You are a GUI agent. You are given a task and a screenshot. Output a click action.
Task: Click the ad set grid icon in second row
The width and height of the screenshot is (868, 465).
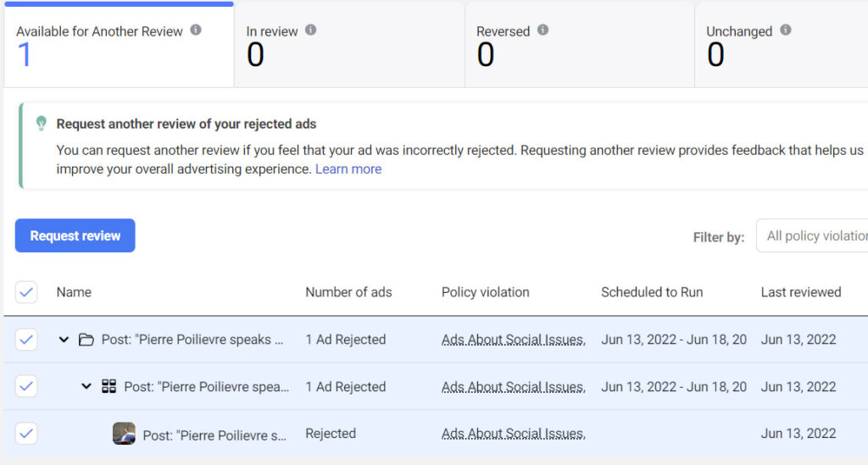[x=109, y=386]
